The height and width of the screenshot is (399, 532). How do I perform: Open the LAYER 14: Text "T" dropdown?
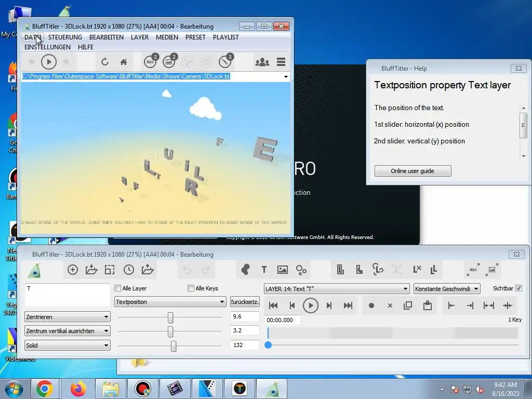[x=337, y=289]
